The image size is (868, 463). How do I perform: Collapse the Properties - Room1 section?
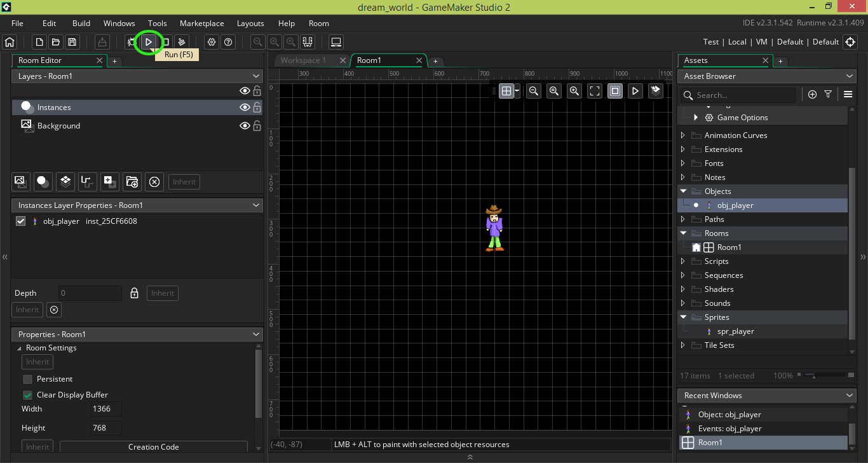(x=256, y=335)
